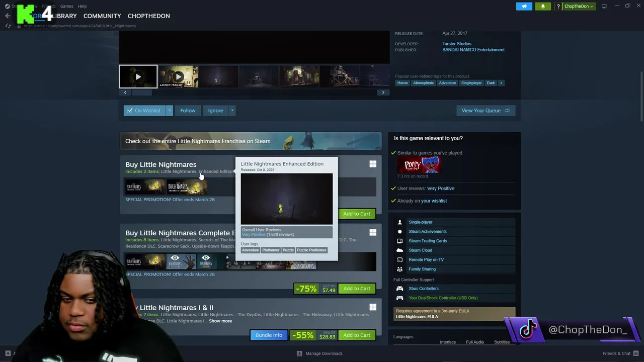The height and width of the screenshot is (362, 644).
Task: Expand the wishlist dropdown arrow
Action: (170, 111)
